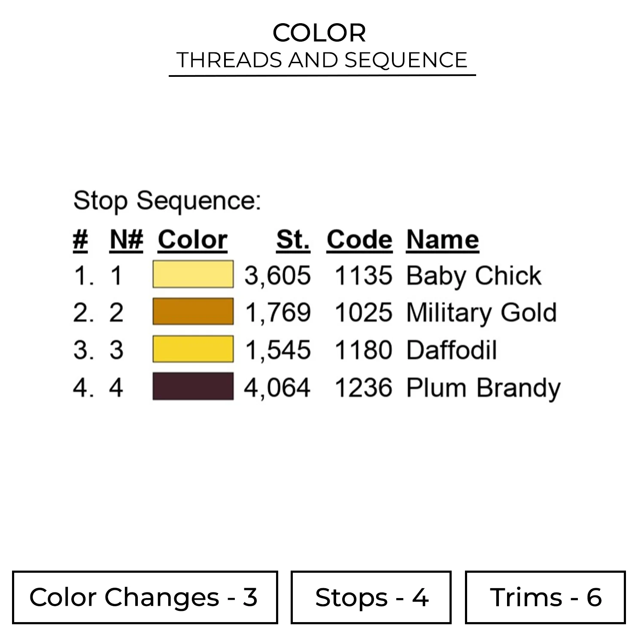Viewport: 644px width, 644px height.
Task: Click the N# column header
Action: (x=126, y=240)
